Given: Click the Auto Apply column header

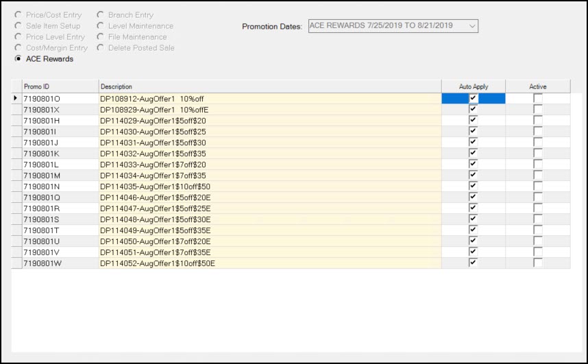Looking at the screenshot, I should [473, 86].
